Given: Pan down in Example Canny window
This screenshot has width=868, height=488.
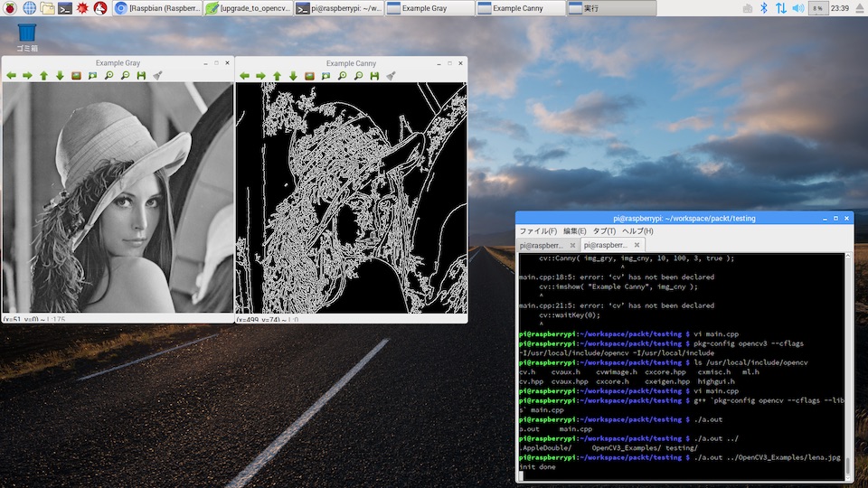Looking at the screenshot, I should pyautogui.click(x=293, y=76).
